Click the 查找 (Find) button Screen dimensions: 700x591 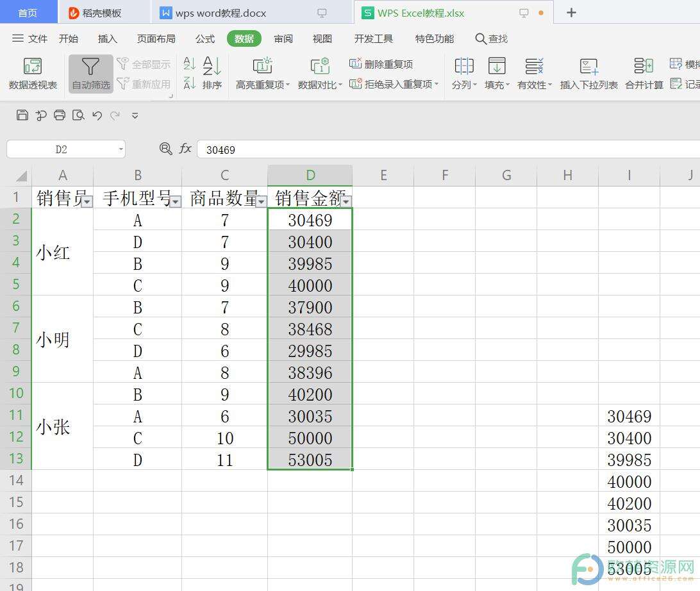click(x=491, y=38)
